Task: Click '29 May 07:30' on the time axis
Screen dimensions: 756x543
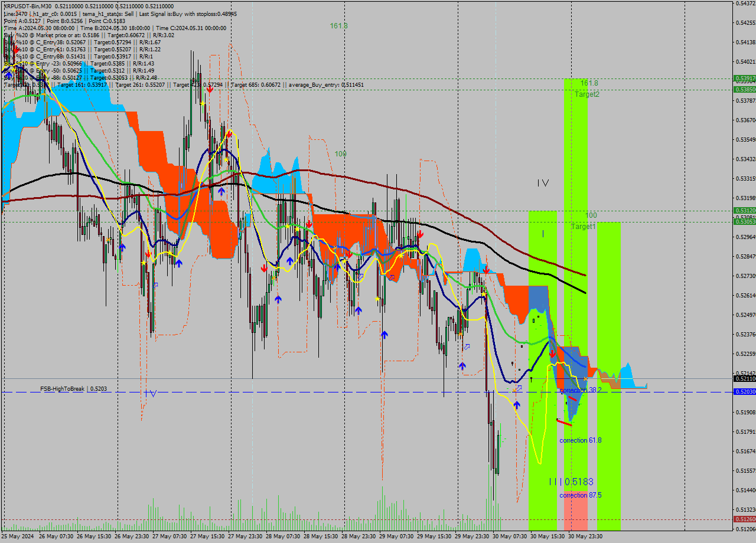Action: click(x=397, y=537)
